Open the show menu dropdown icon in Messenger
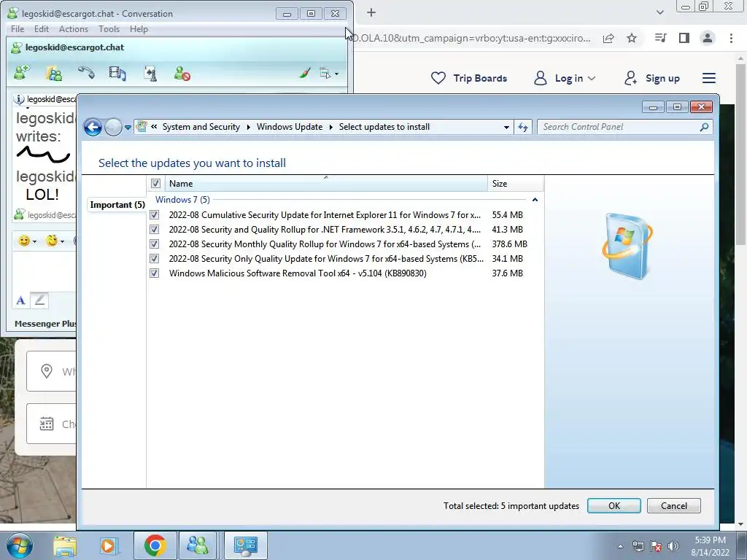747x560 pixels. coord(329,74)
